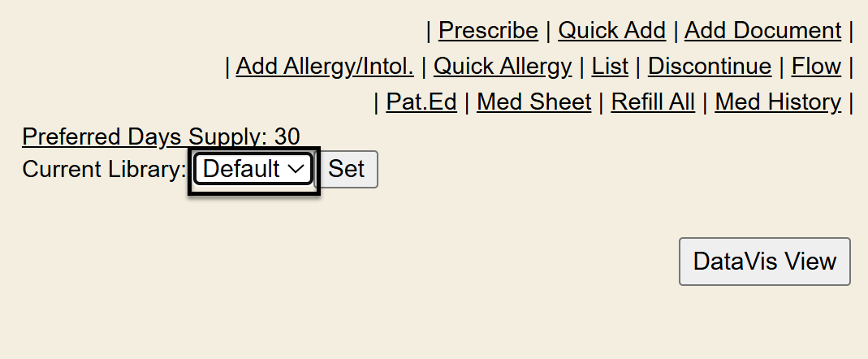Viewport: 868px width, 359px height.
Task: Click the Refill All link
Action: [653, 102]
